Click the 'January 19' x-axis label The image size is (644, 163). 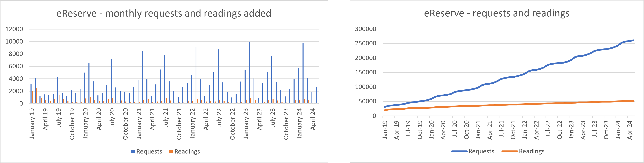(x=32, y=123)
